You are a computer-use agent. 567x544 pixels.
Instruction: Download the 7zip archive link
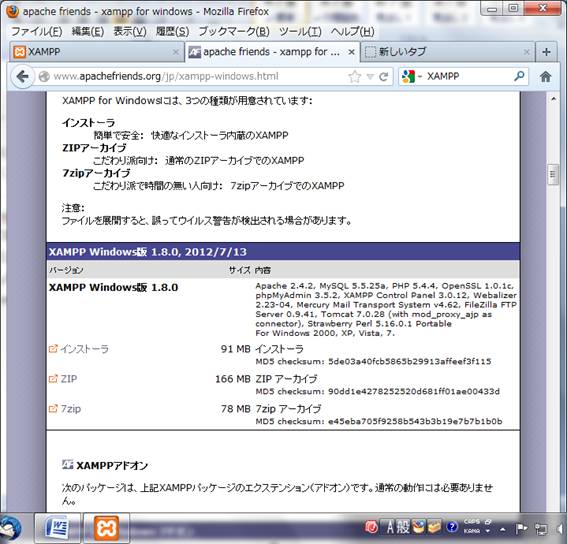point(71,409)
